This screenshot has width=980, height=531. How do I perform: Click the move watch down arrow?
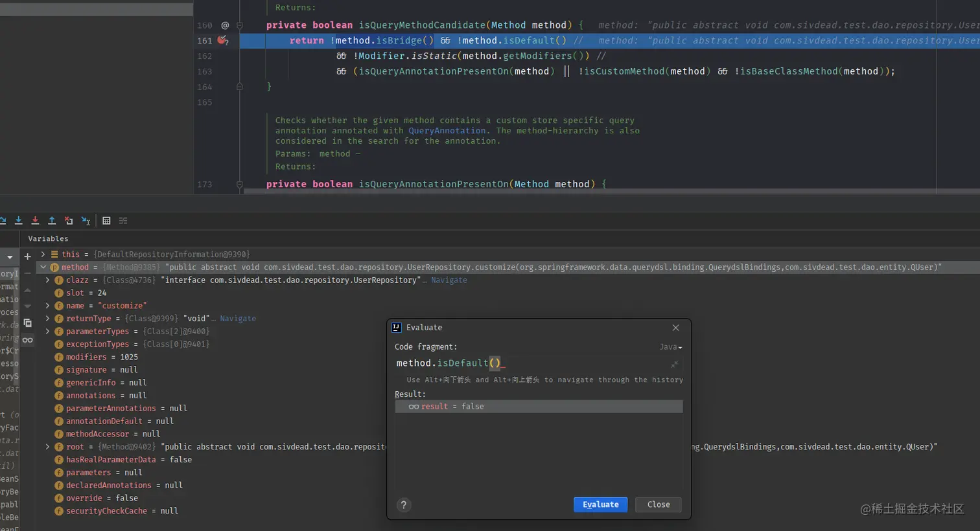(x=27, y=306)
